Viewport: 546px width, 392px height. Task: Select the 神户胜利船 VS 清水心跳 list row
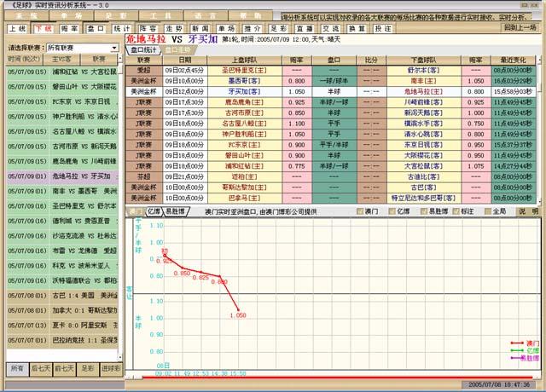(62, 117)
